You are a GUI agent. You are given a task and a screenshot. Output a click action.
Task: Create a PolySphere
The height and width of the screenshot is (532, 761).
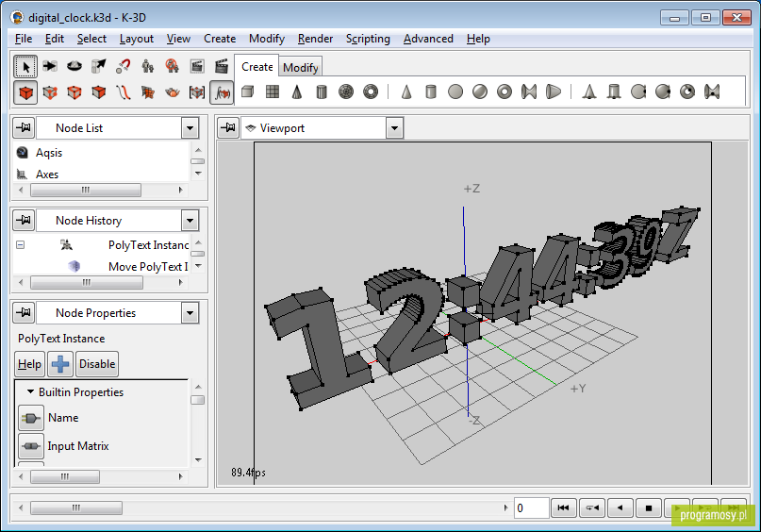pyautogui.click(x=346, y=91)
